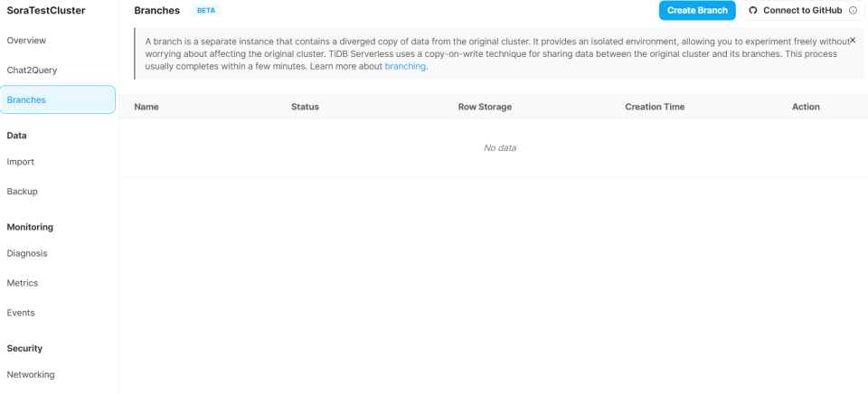View cluster Events
This screenshot has height=394, width=868.
coord(21,313)
